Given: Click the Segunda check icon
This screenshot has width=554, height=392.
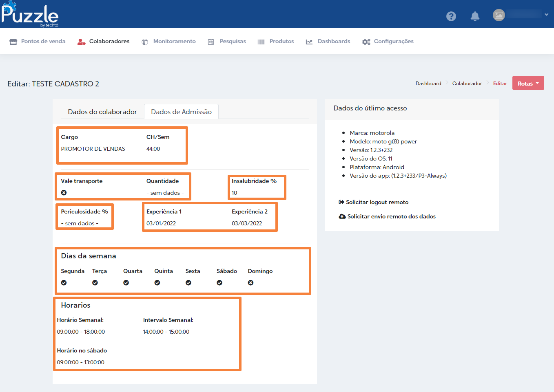Looking at the screenshot, I should tap(64, 283).
